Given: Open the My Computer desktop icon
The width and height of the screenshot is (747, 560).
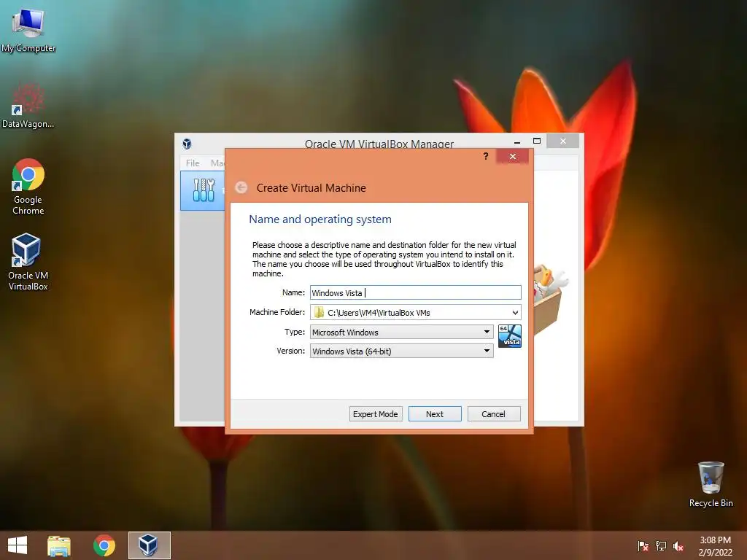Looking at the screenshot, I should (x=28, y=29).
